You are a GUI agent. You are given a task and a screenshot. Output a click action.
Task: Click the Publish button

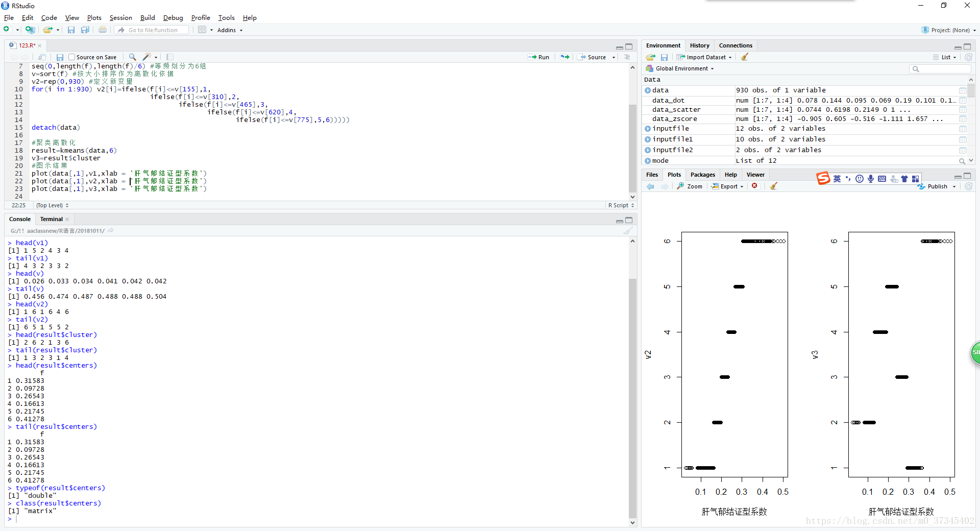[x=933, y=186]
